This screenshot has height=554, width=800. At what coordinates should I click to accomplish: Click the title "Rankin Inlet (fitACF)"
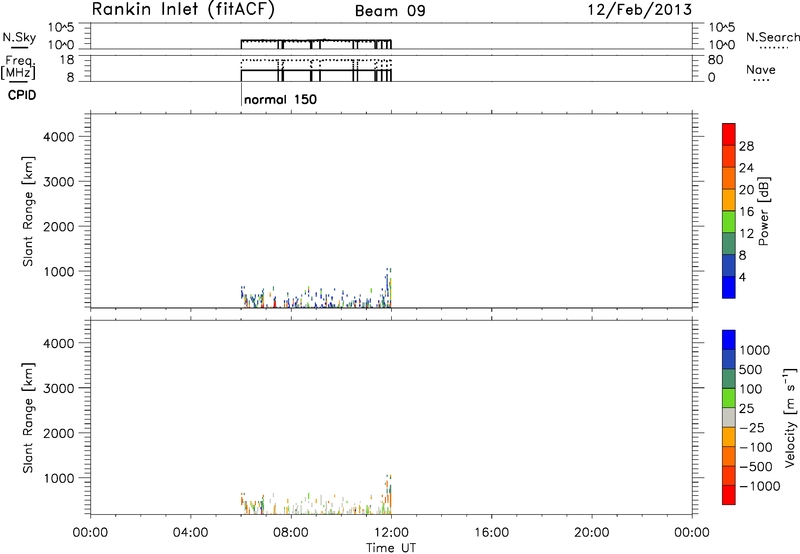[183, 10]
